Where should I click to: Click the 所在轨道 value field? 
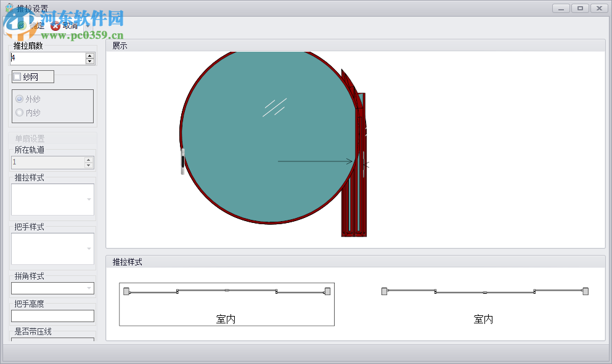[47, 163]
